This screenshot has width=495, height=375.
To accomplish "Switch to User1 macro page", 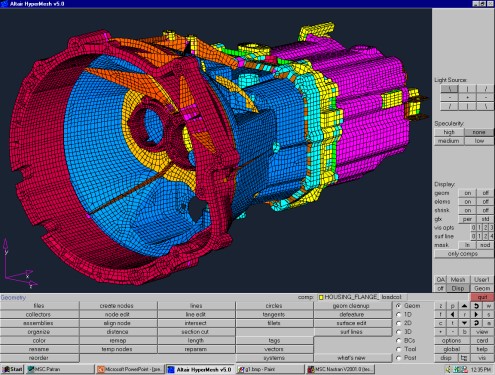I will coord(482,280).
